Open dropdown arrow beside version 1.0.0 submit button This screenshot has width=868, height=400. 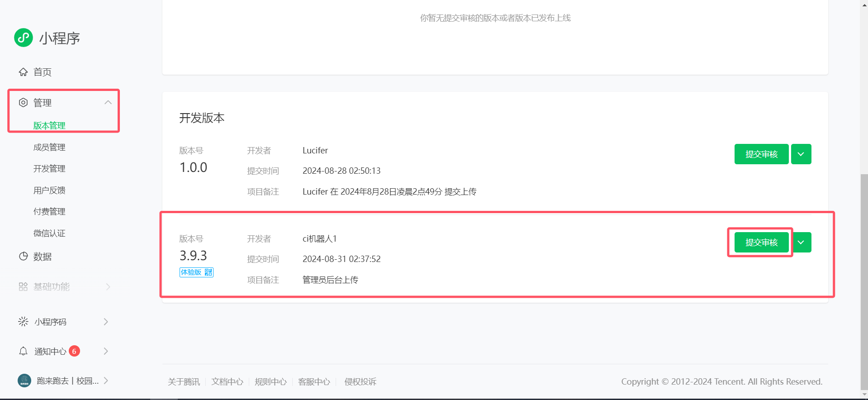pos(801,154)
